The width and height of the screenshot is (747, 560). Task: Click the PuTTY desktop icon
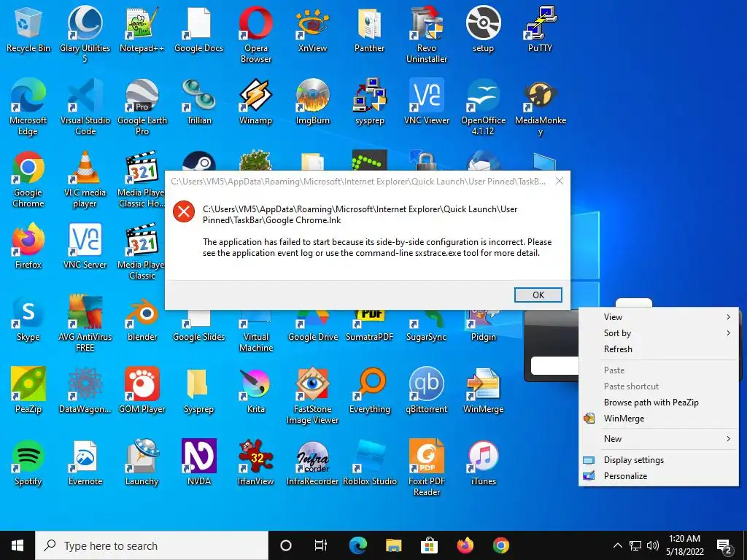coord(540,29)
